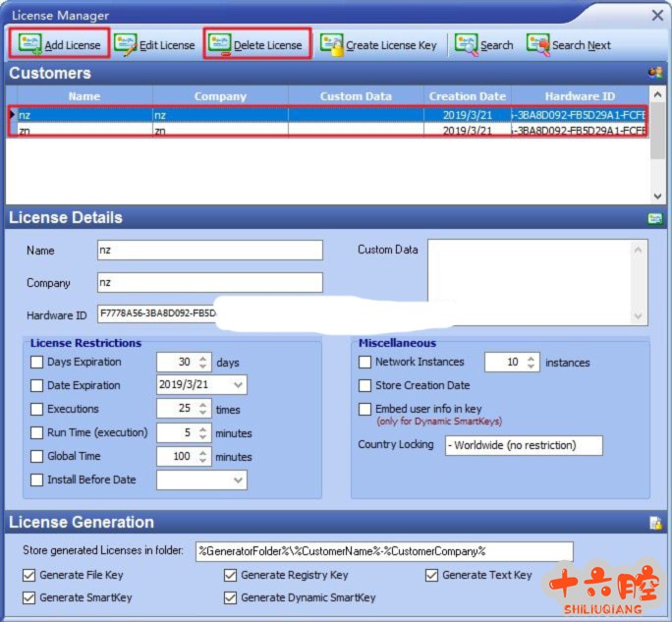Image resolution: width=672 pixels, height=622 pixels.
Task: Increase the Executions spinner value
Action: [204, 405]
